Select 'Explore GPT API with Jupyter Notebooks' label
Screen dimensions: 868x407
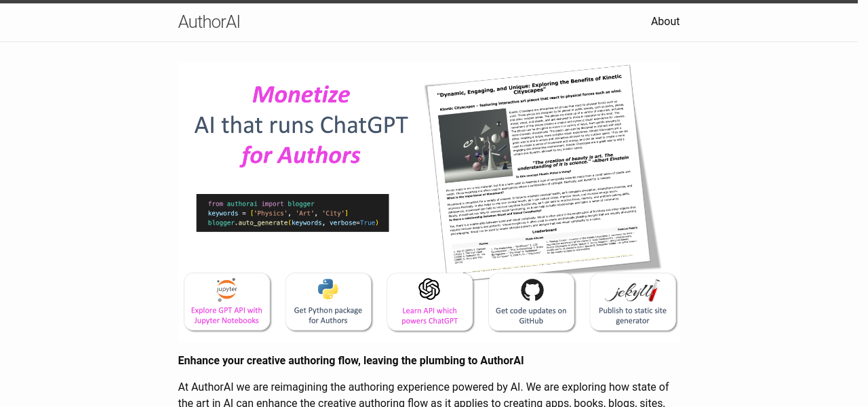[226, 315]
